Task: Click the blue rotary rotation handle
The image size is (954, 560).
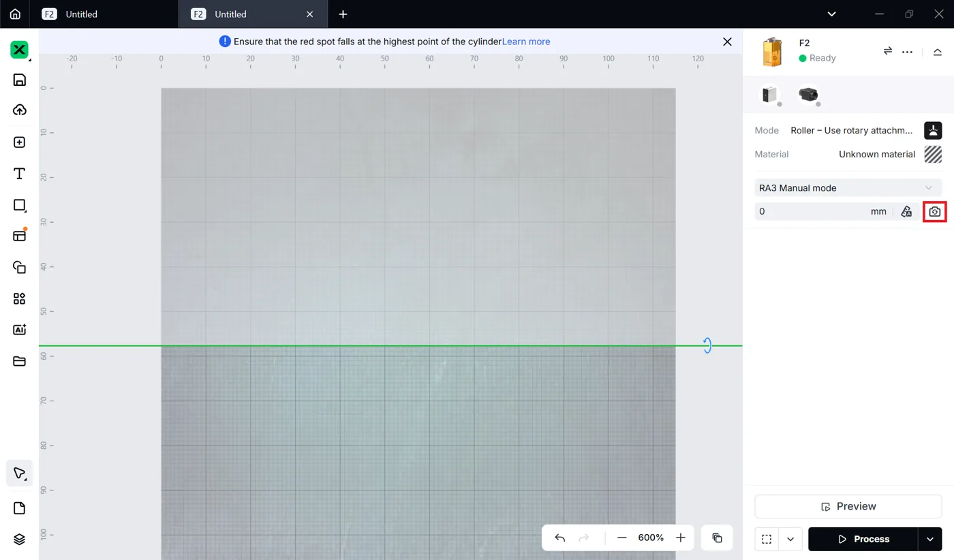Action: pos(707,345)
